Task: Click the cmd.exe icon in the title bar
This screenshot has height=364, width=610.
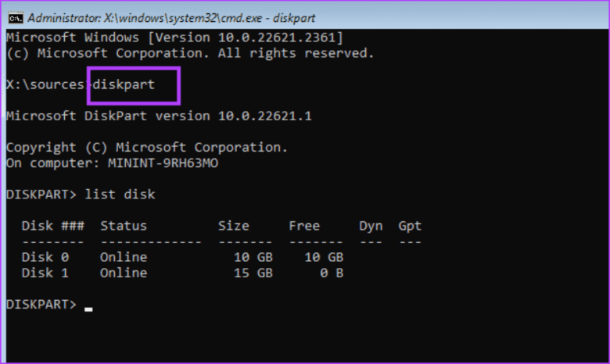Action: [16, 18]
